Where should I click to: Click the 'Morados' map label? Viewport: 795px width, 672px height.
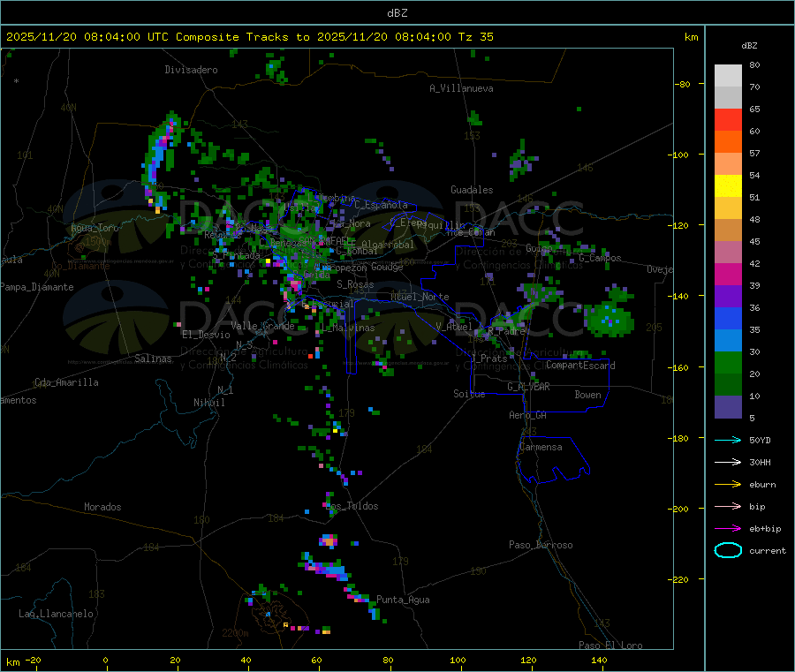[x=102, y=507]
